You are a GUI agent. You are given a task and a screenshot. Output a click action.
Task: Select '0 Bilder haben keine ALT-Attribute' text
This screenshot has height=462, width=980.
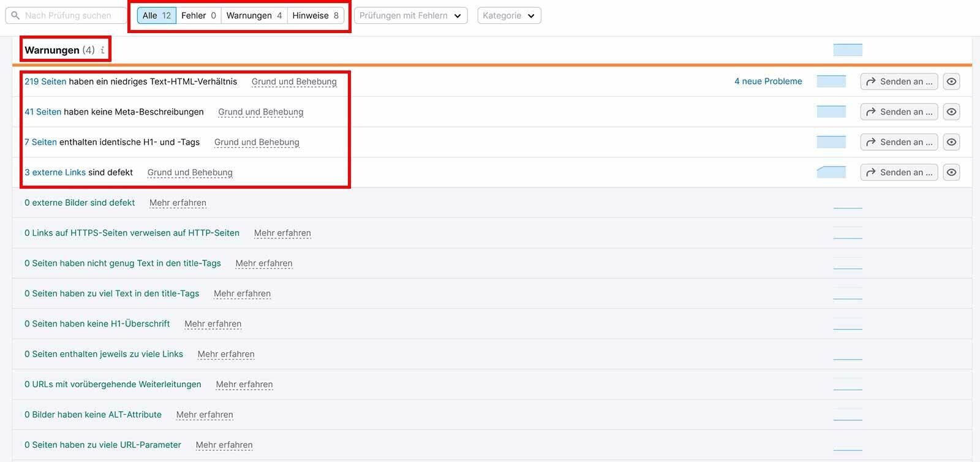(93, 415)
